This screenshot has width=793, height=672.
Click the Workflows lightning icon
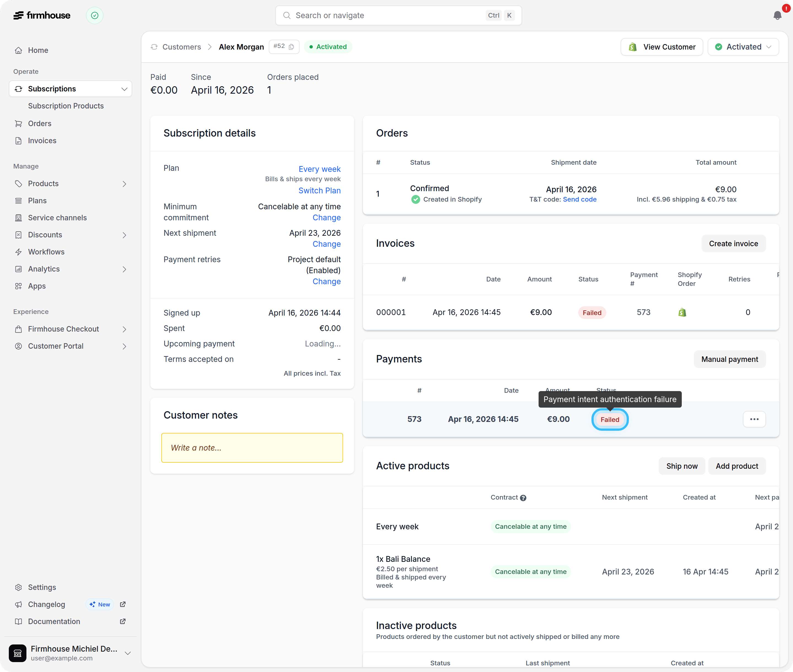coord(18,252)
